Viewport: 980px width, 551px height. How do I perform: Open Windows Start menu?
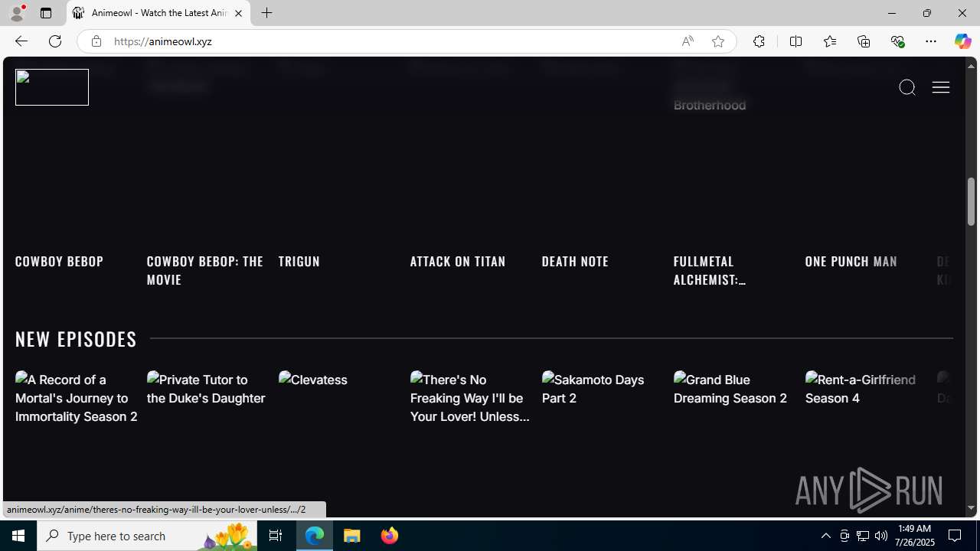(x=18, y=536)
